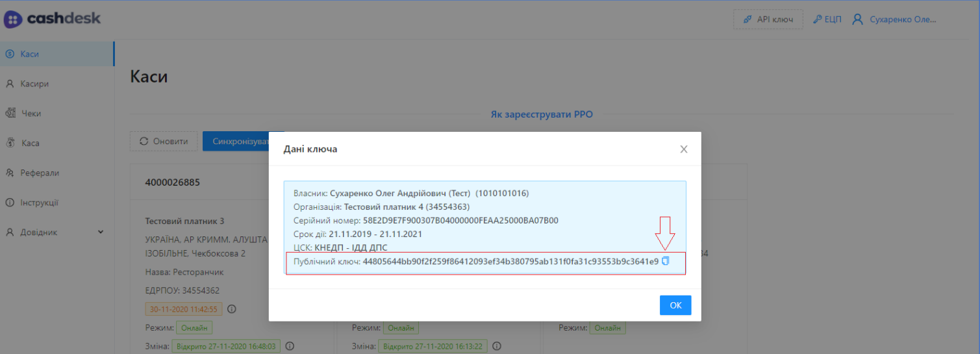The image size is (980, 354).
Task: Confirm the dialog with OK button
Action: pyautogui.click(x=675, y=305)
